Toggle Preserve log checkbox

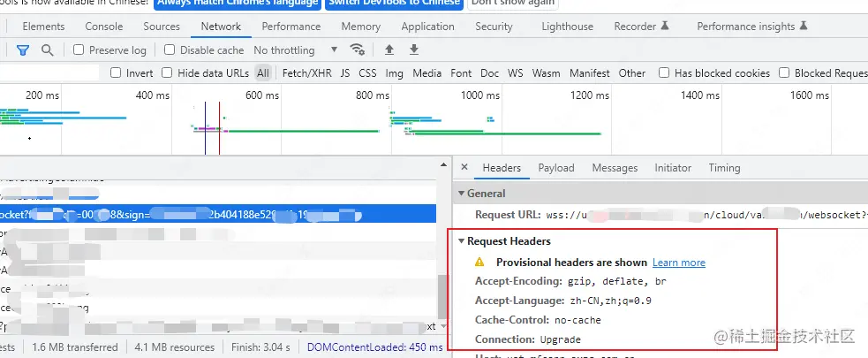pyautogui.click(x=79, y=50)
